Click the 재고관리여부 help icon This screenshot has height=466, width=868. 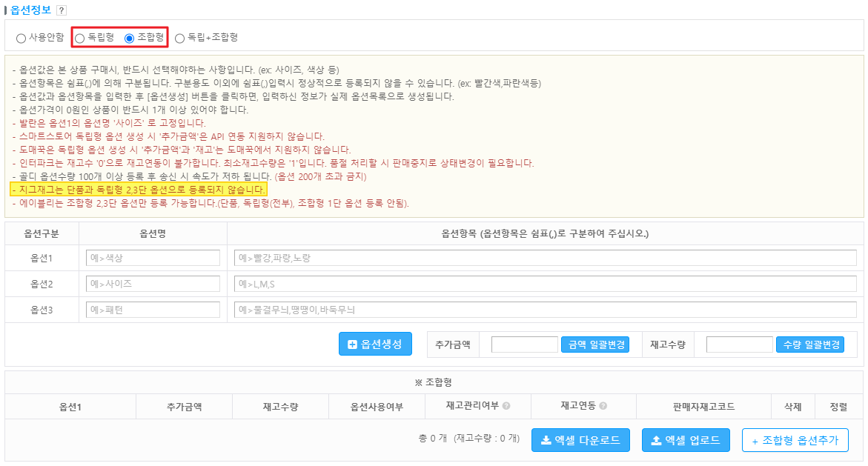[x=506, y=406]
